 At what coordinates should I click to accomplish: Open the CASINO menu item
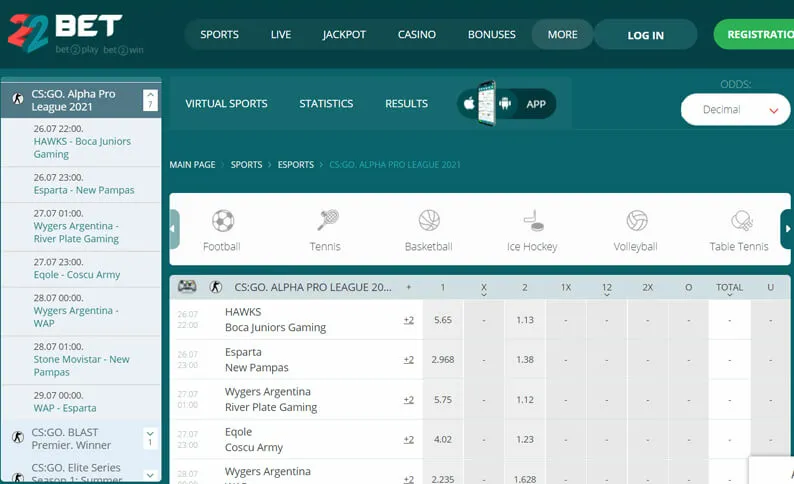pos(416,34)
